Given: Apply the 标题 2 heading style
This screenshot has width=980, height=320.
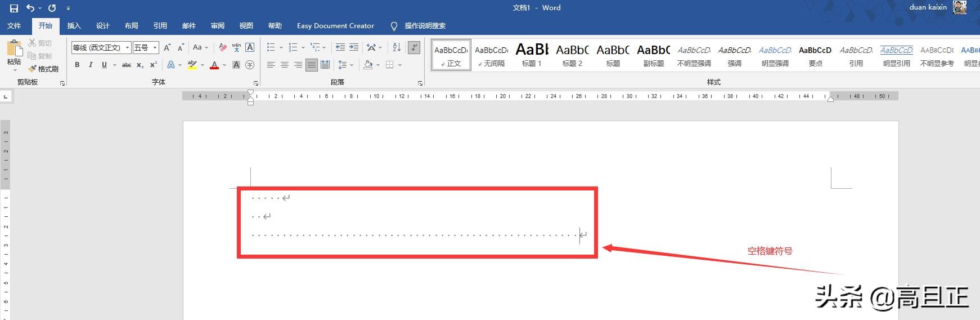Looking at the screenshot, I should [x=572, y=55].
